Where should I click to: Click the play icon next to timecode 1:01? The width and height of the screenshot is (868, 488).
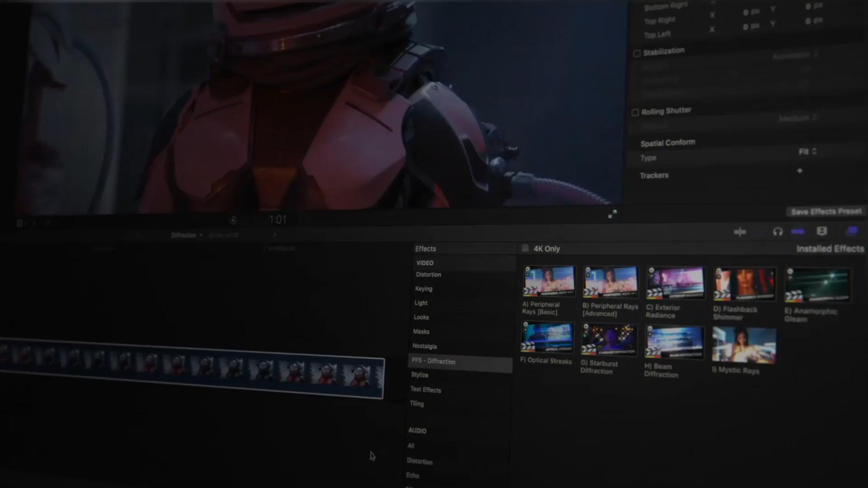(233, 220)
